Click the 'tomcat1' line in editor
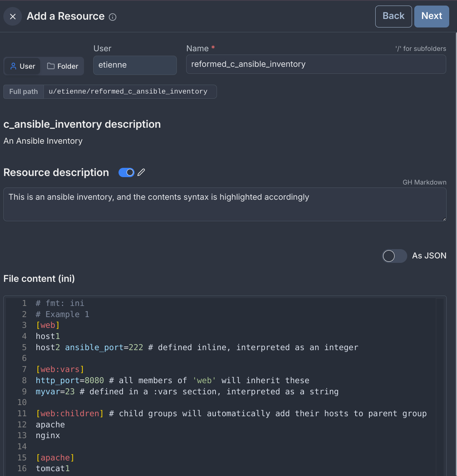 [x=52, y=469]
